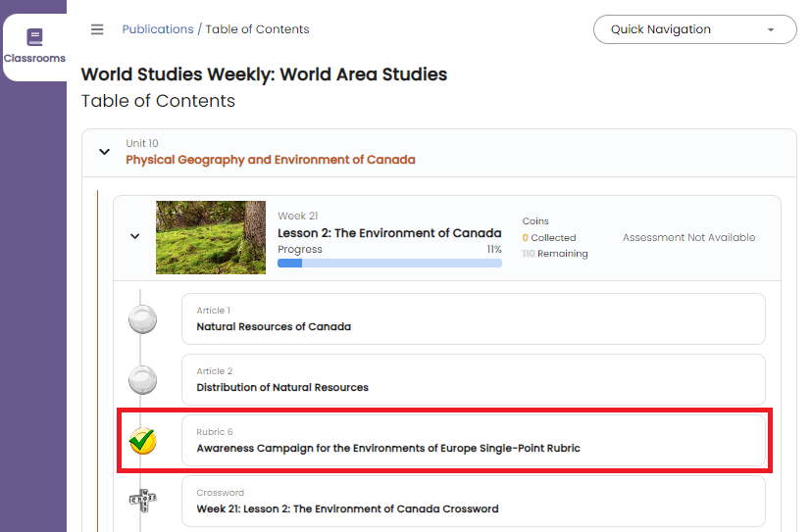The image size is (811, 532).
Task: Click the 0 Collected coins indicator
Action: pos(549,238)
